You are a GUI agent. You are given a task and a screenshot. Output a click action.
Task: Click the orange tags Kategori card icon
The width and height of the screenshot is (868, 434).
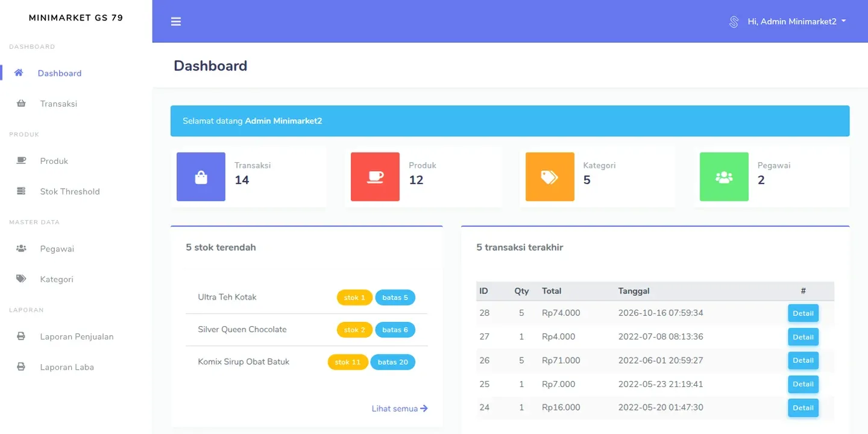pos(550,177)
